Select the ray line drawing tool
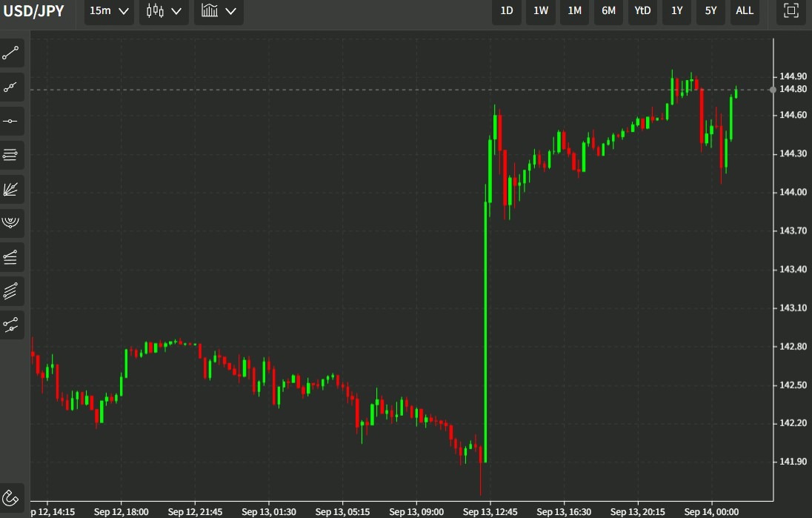The height and width of the screenshot is (518, 812). 11,87
